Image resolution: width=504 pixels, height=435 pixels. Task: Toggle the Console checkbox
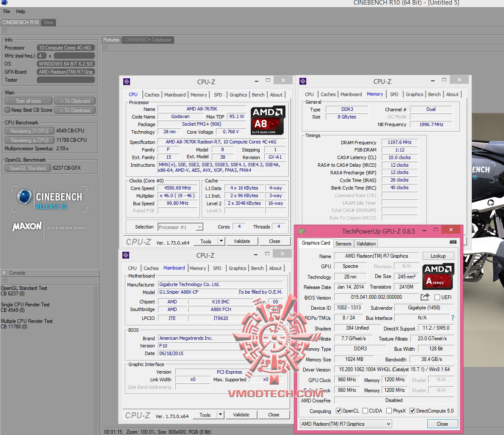click(4, 273)
